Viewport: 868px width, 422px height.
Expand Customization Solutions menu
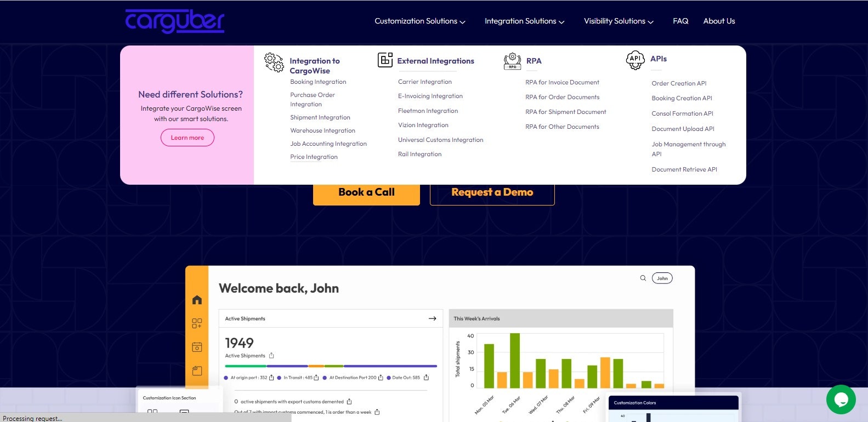420,21
